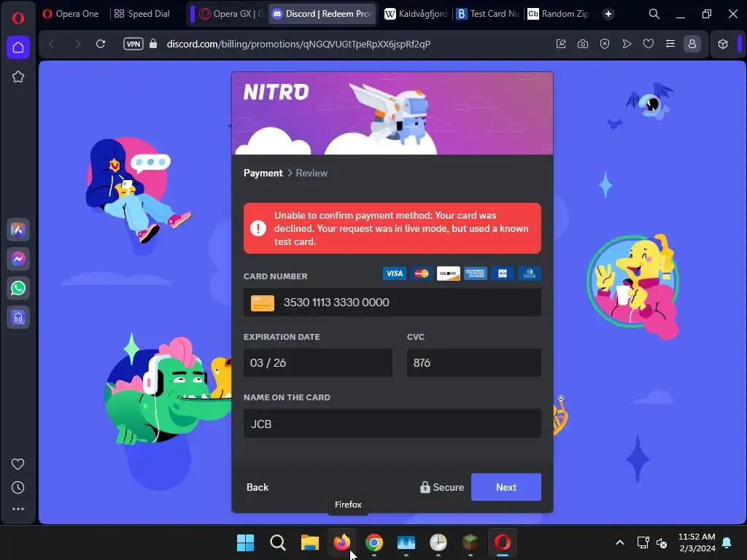Open Easy Setup sliders icon
The height and width of the screenshot is (560, 747).
(x=670, y=44)
